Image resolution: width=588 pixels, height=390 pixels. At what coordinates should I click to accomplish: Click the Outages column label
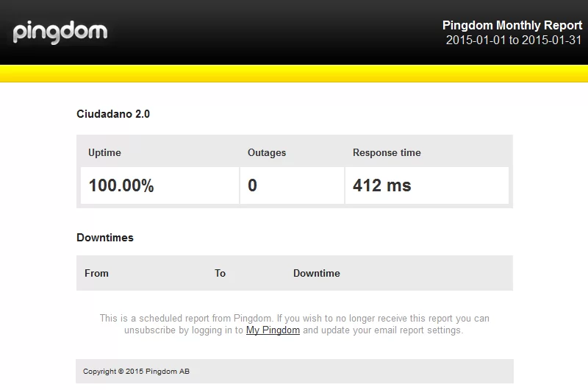coord(267,152)
